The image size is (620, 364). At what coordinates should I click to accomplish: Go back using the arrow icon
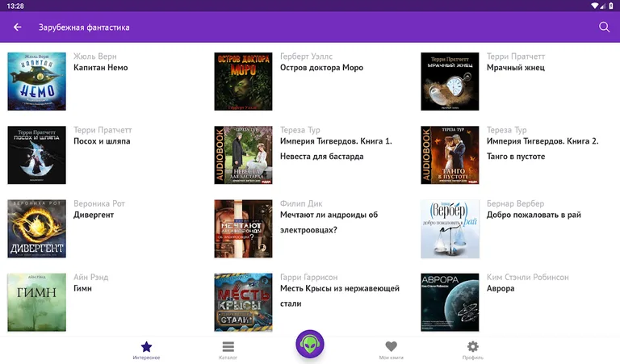click(x=18, y=27)
